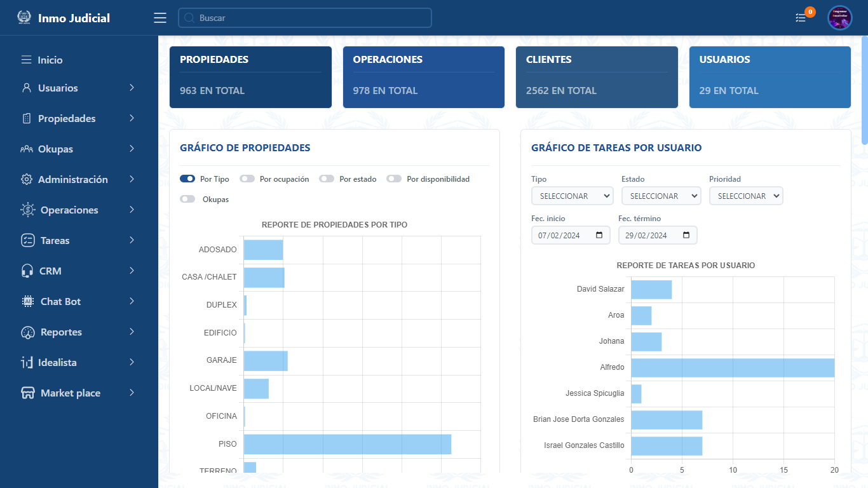Viewport: 868px width, 488px height.
Task: Click the Okupas people icon in sidebar
Action: click(x=26, y=149)
